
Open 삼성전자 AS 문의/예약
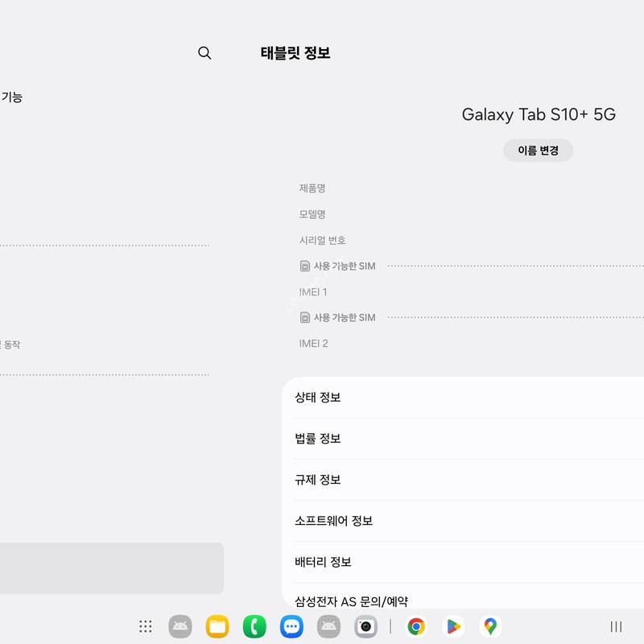click(x=463, y=597)
